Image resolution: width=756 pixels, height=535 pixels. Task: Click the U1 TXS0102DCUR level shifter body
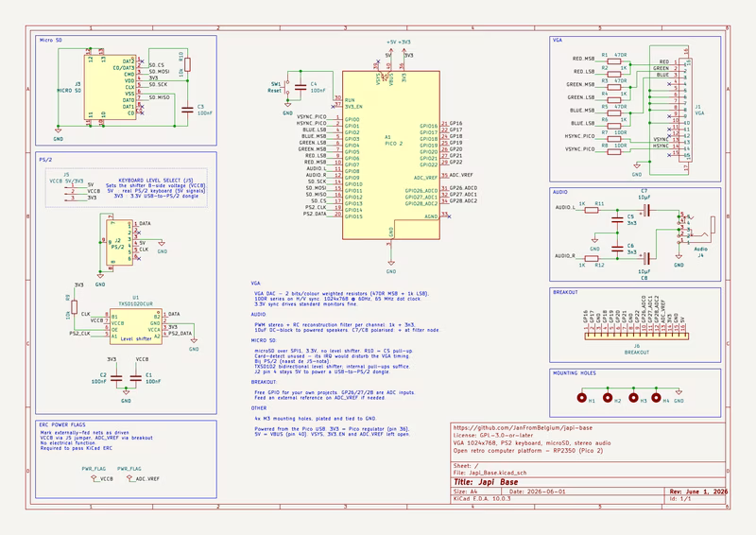136,327
